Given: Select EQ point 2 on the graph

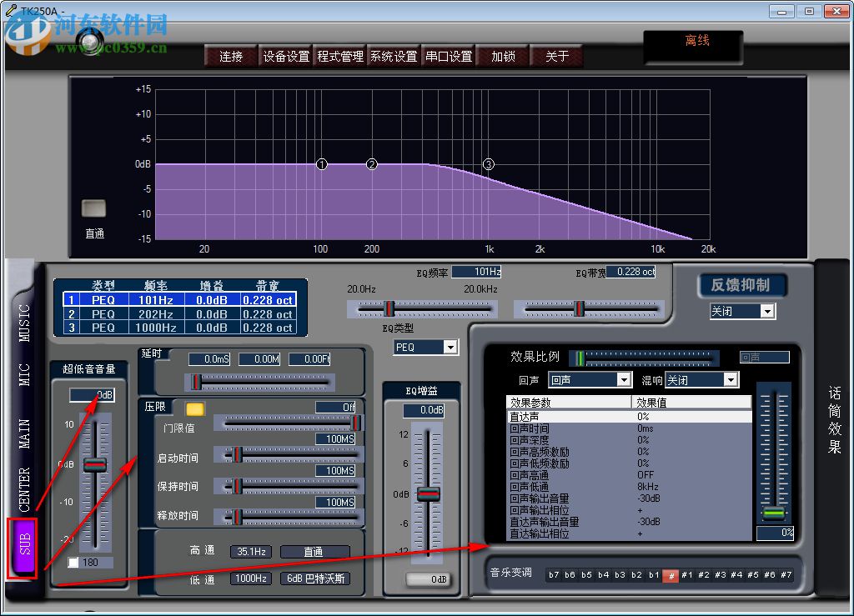Looking at the screenshot, I should (372, 165).
